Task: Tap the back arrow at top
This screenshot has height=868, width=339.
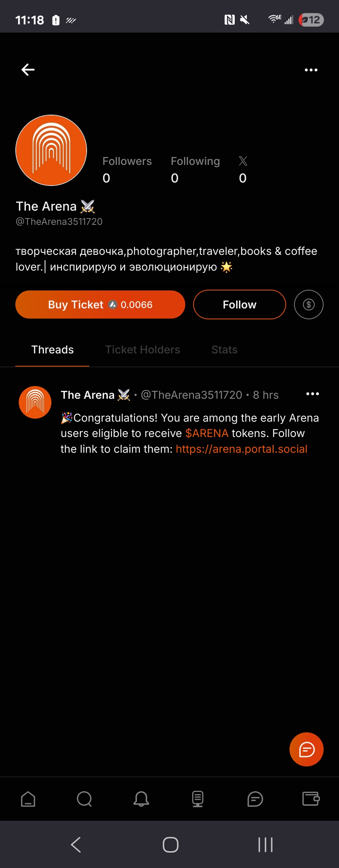Action: coord(28,70)
